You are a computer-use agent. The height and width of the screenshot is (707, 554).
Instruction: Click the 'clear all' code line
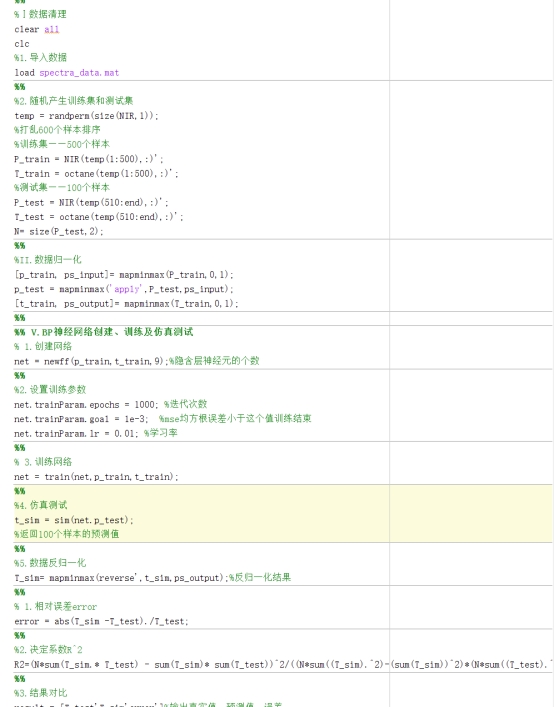coord(37,29)
